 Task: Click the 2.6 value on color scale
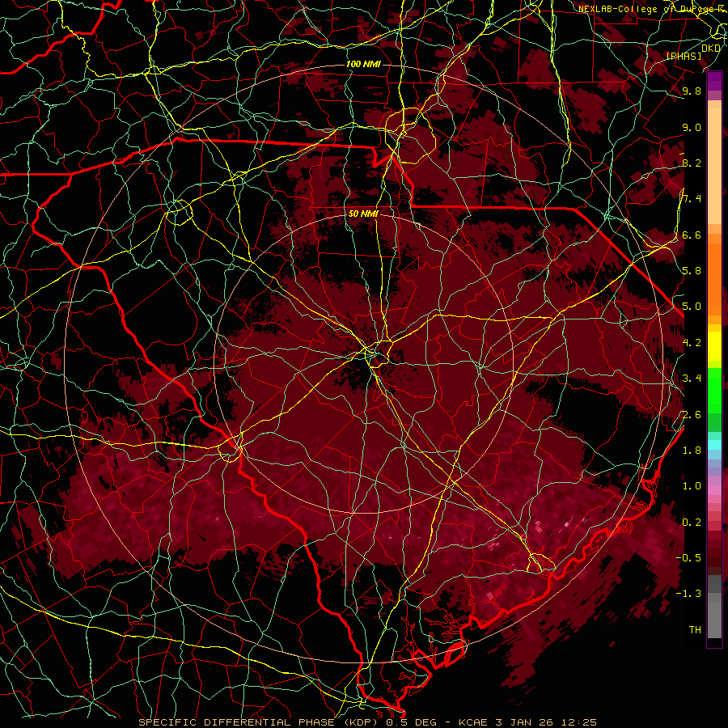[692, 415]
